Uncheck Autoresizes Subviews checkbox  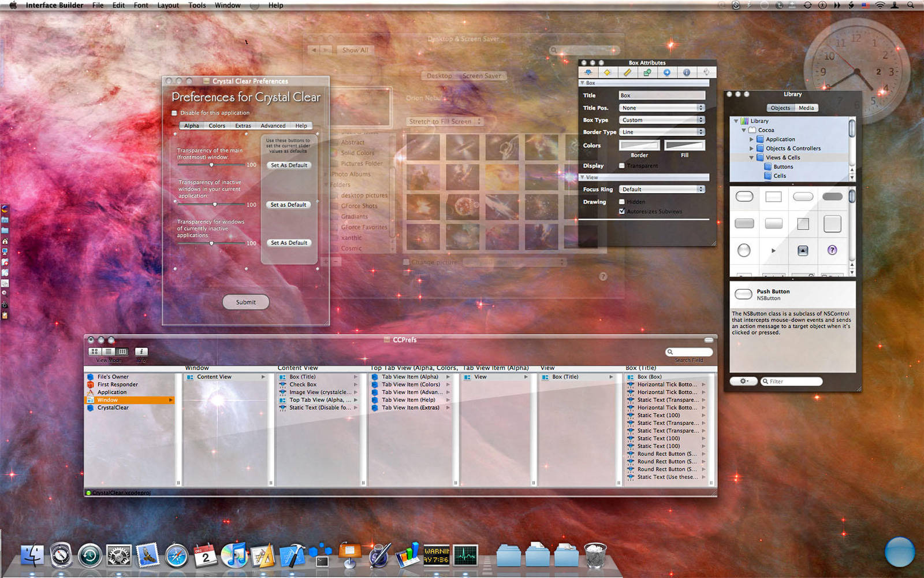click(621, 212)
